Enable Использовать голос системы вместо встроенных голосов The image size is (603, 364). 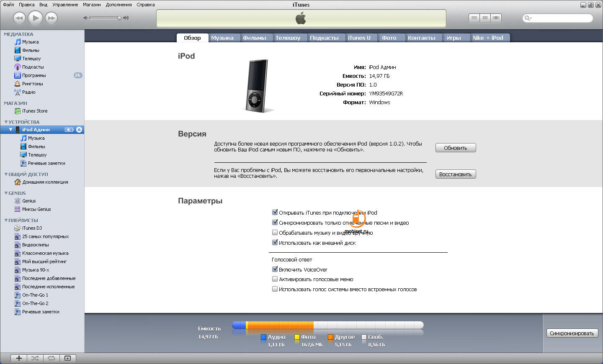click(275, 289)
